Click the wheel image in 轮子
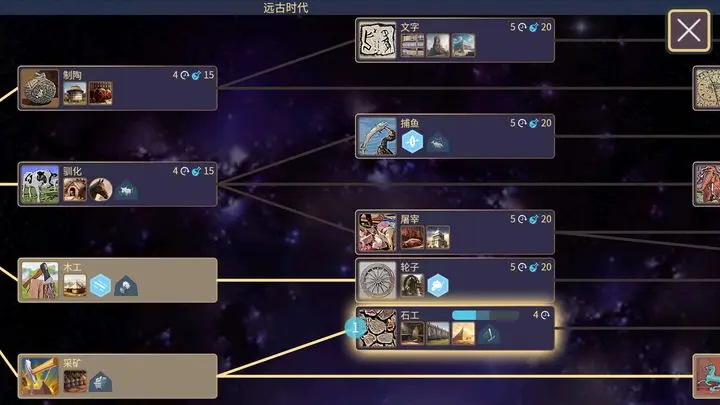Screen dimensions: 720x405 [377, 281]
